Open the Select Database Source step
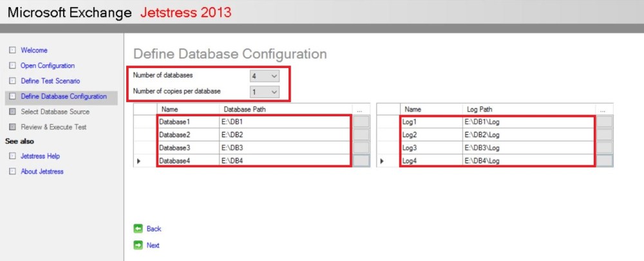This screenshot has width=644, height=261. (x=55, y=112)
